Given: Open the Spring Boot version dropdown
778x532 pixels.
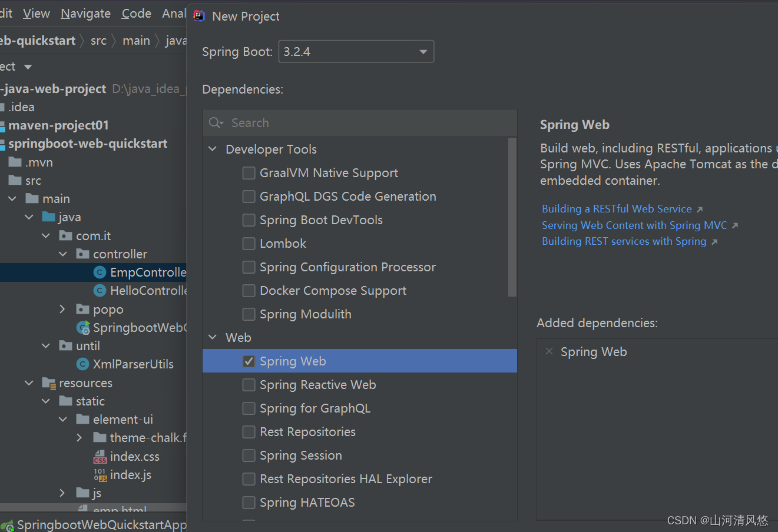Looking at the screenshot, I should point(423,52).
